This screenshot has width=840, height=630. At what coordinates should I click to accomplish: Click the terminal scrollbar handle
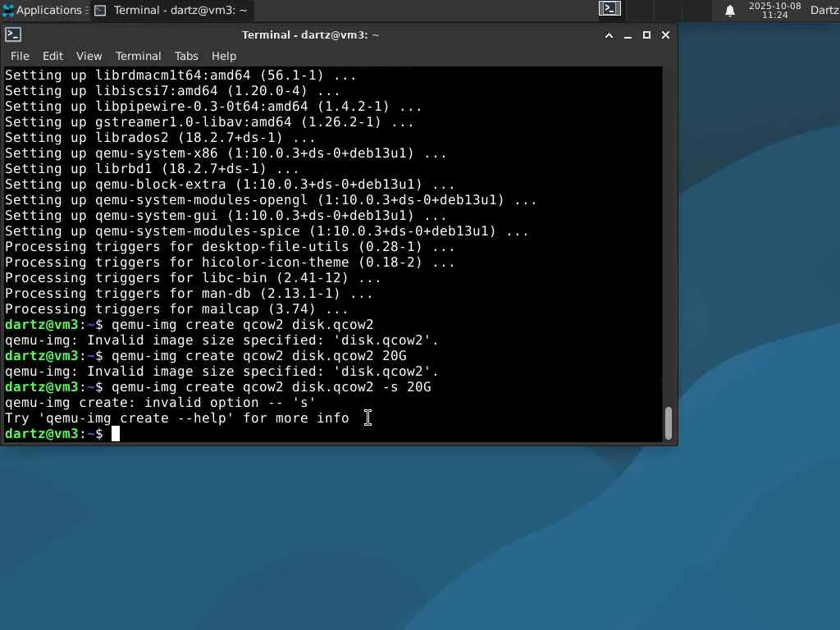click(668, 422)
